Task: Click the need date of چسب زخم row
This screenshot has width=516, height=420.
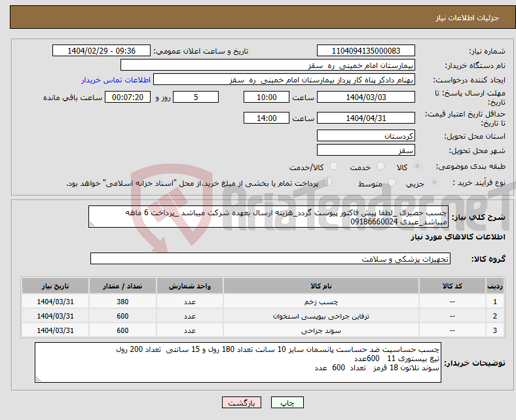Action: coord(55,302)
